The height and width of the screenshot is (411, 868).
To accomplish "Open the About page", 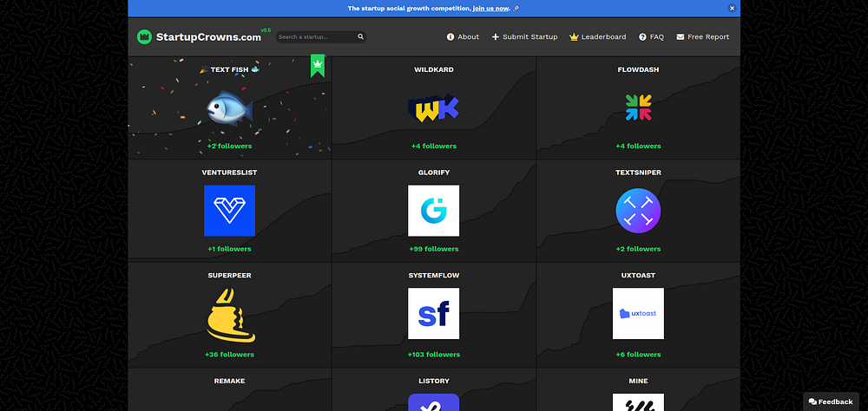I will 463,37.
